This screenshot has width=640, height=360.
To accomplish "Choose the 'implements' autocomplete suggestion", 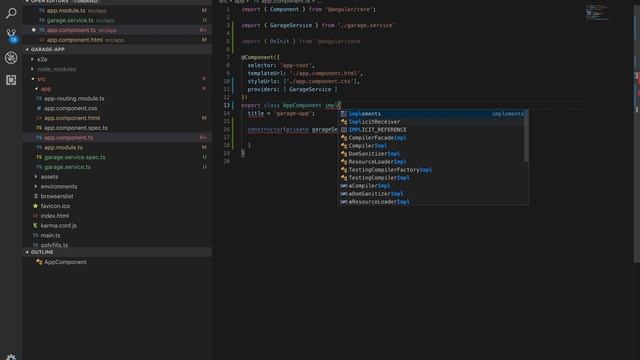I will coord(432,114).
